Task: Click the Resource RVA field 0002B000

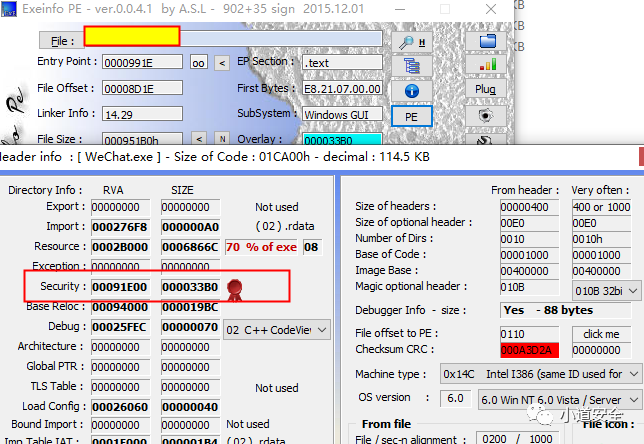Action: (120, 247)
